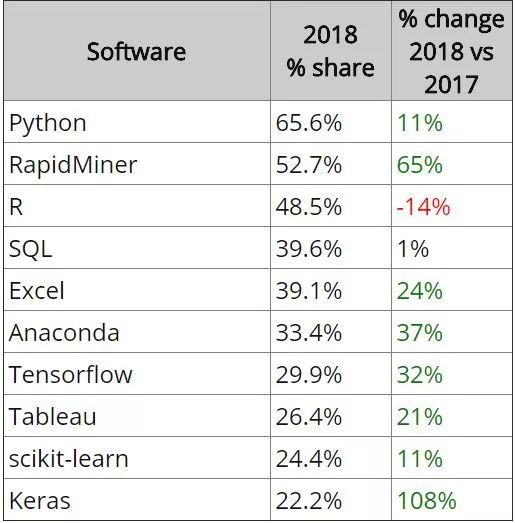The image size is (515, 523).
Task: Click RapidMiner's 52.7% share value
Action: (309, 165)
